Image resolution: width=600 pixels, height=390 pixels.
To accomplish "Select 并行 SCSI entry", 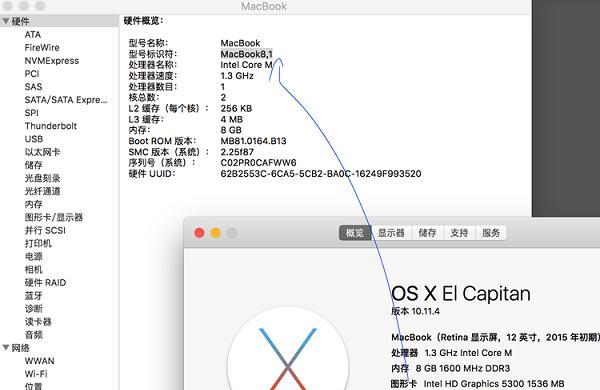I will tap(45, 230).
